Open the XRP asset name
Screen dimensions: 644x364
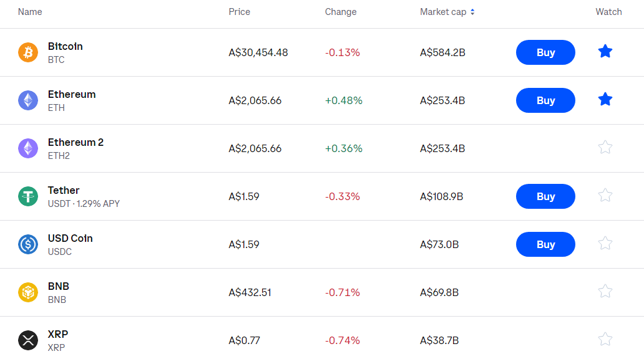pyautogui.click(x=58, y=335)
